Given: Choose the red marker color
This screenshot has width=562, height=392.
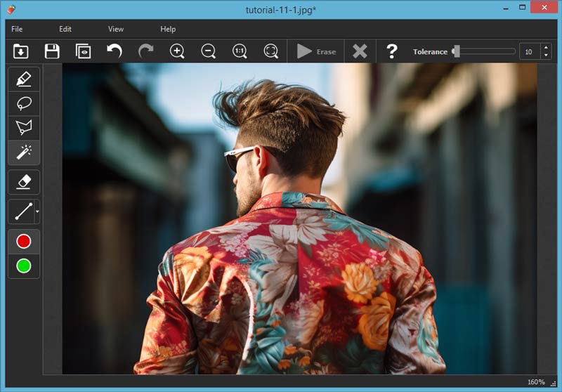Looking at the screenshot, I should [x=24, y=242].
